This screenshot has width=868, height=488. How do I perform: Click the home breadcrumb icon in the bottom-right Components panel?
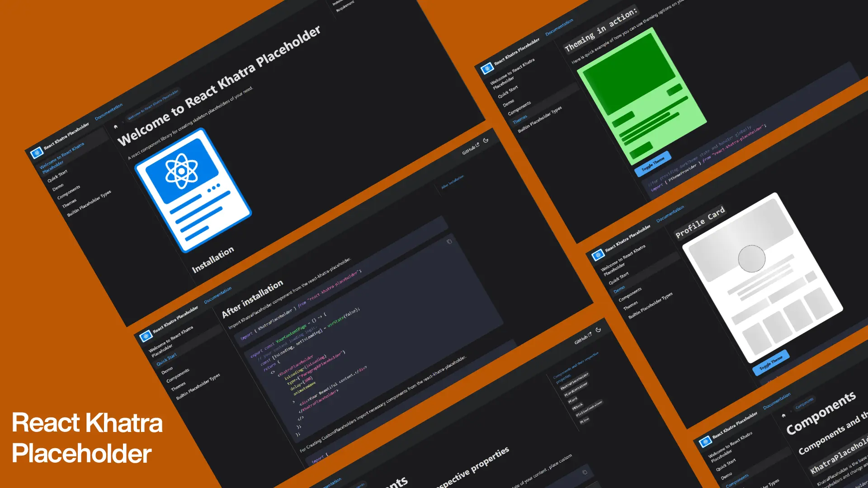click(784, 415)
